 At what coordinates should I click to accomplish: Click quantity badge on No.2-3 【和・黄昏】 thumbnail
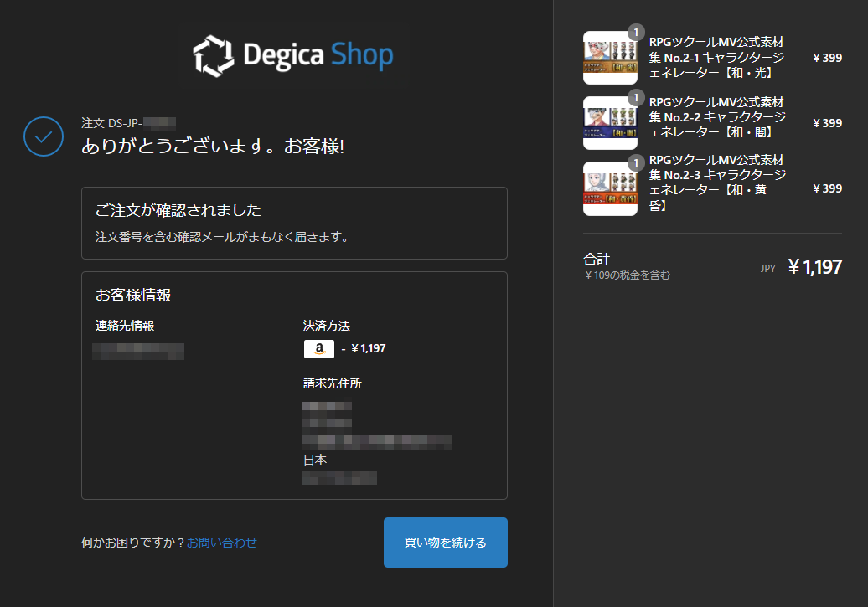coord(636,163)
